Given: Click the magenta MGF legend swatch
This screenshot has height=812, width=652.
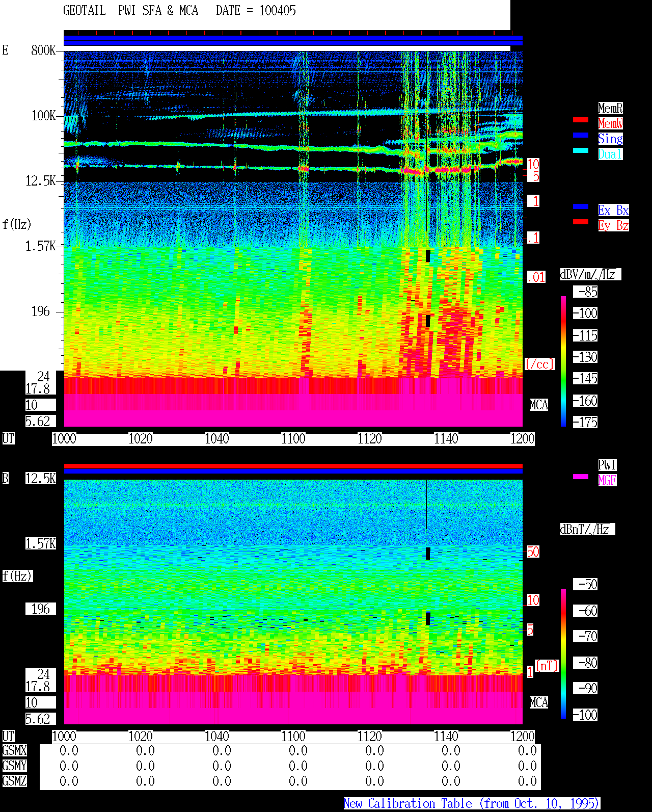Looking at the screenshot, I should [581, 477].
